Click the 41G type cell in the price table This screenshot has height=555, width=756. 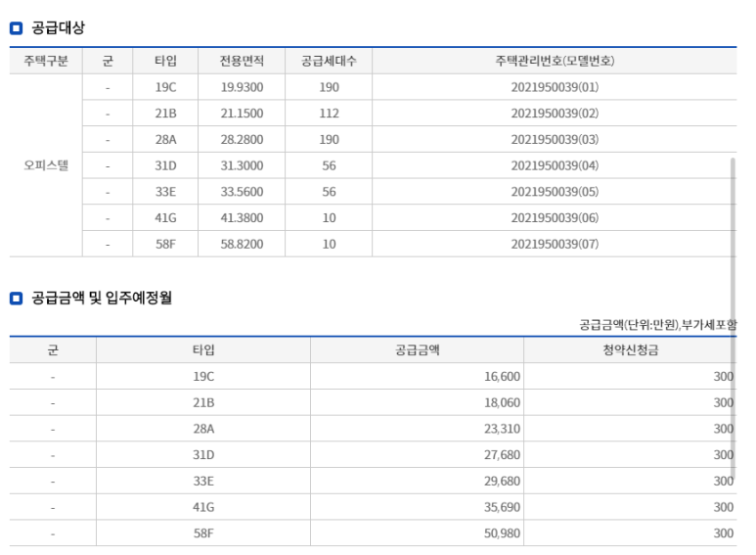point(203,507)
